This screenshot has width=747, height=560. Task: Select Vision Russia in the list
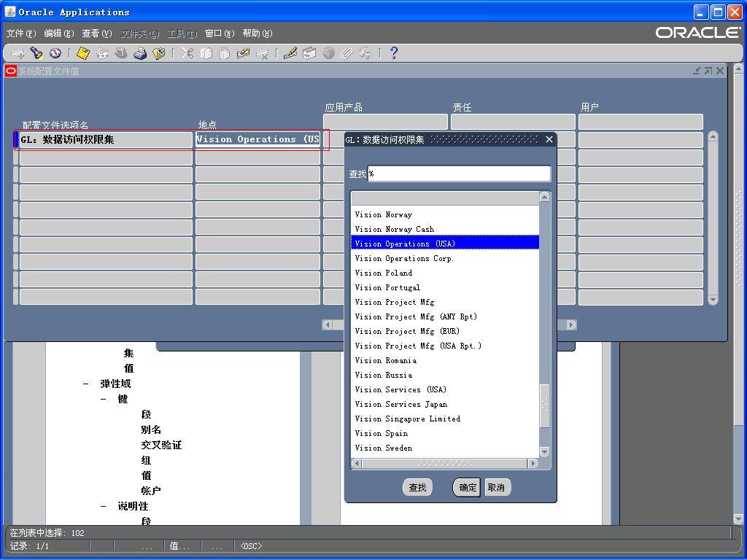pyautogui.click(x=445, y=376)
